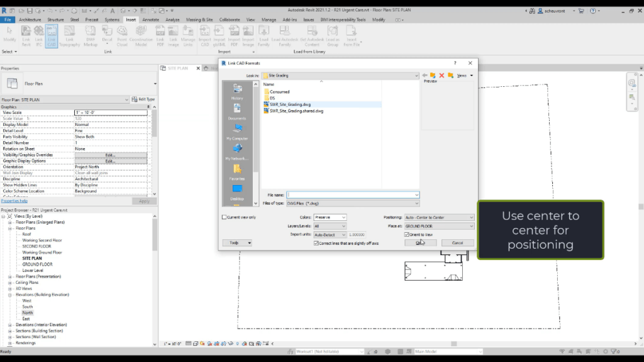The image size is (644, 362).
Task: Click the Manage Links ribbon icon
Action: click(187, 35)
